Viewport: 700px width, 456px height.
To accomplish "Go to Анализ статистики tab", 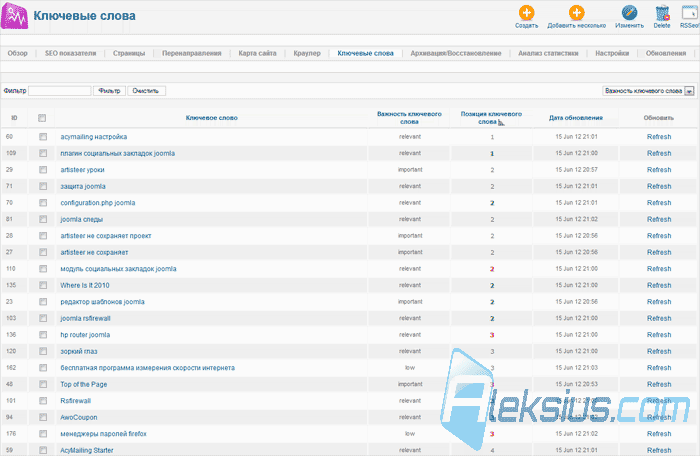I will coord(548,53).
